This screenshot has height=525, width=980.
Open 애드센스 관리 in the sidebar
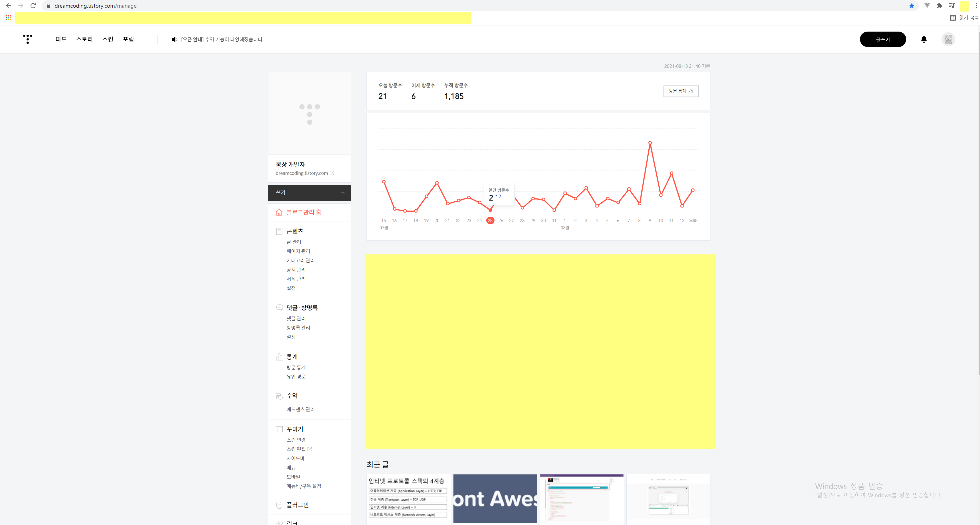tap(300, 409)
